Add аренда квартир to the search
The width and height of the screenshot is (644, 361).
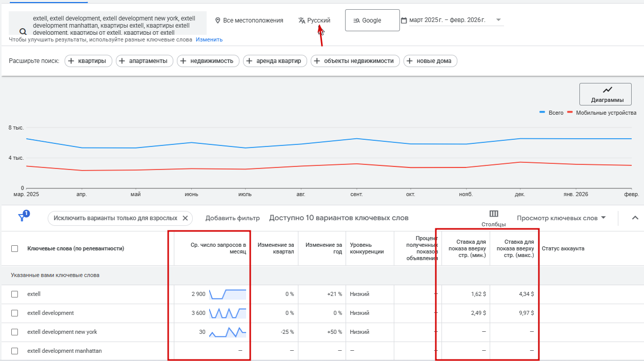tap(275, 61)
